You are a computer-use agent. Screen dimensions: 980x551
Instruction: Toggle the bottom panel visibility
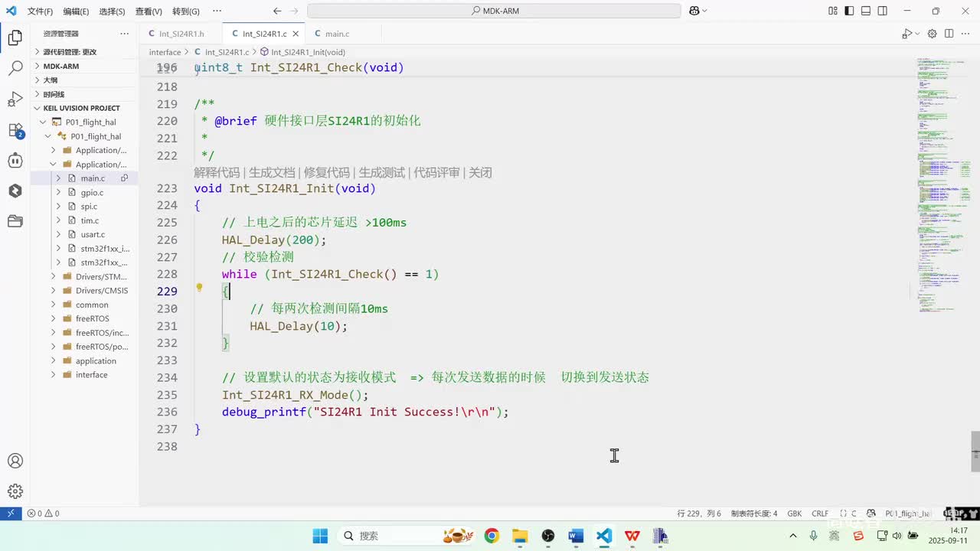coord(866,11)
